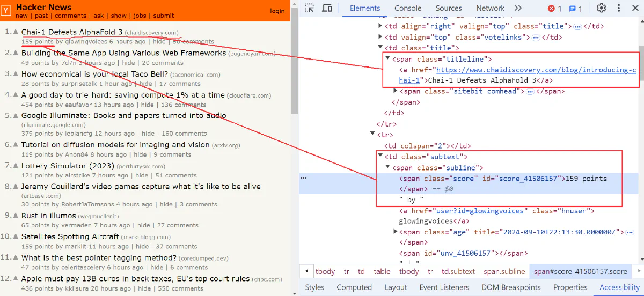The image size is (644, 296).
Task: Click the Hacker News Y logo
Action: pos(7,10)
